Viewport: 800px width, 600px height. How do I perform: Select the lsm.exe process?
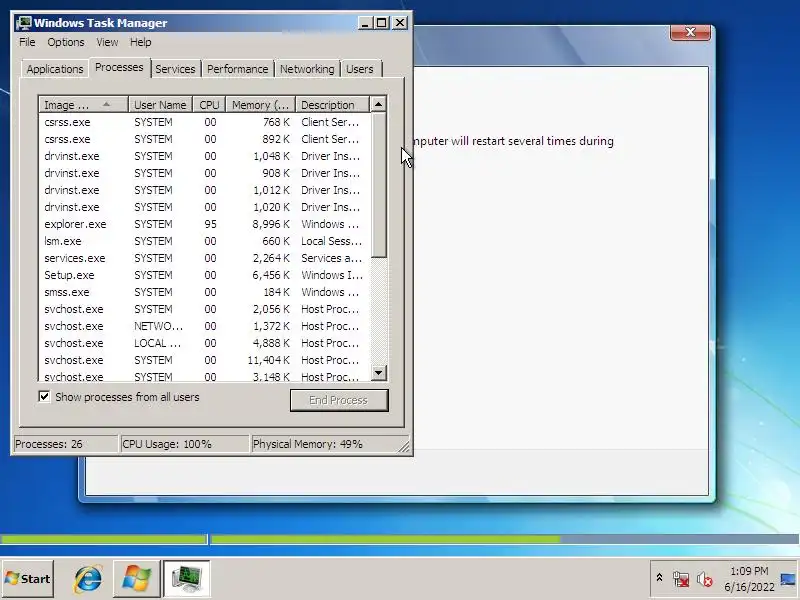(204, 241)
